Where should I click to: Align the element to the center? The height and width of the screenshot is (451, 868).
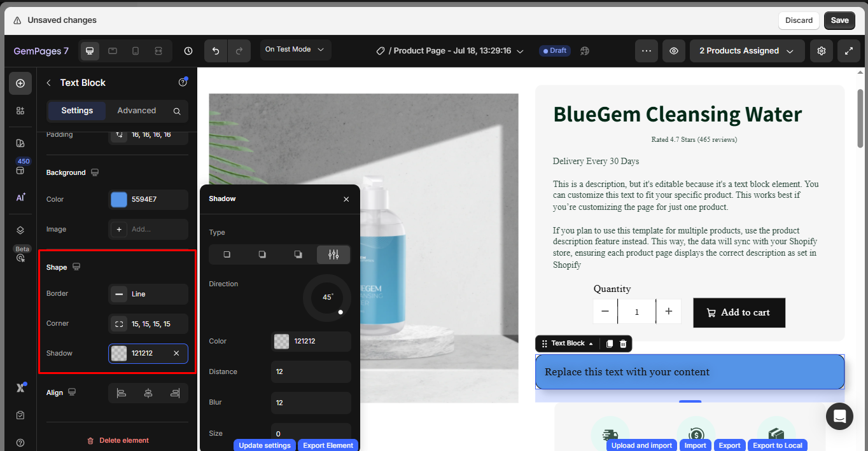click(148, 393)
